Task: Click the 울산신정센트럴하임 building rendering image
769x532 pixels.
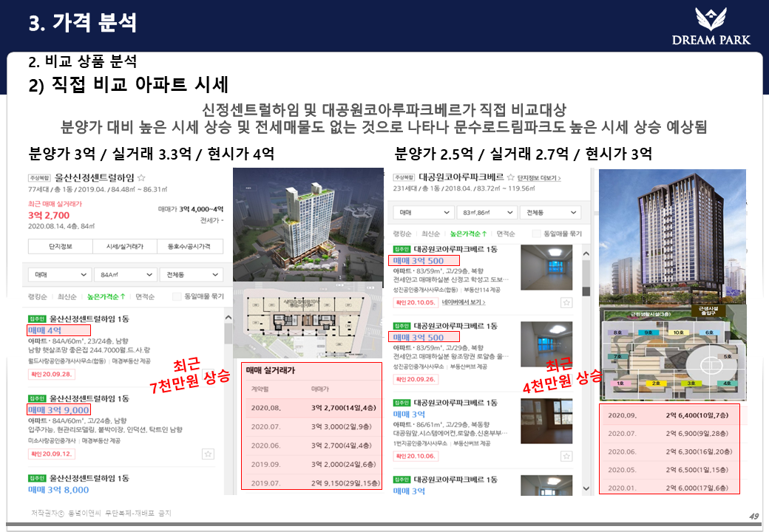Action: [308, 225]
